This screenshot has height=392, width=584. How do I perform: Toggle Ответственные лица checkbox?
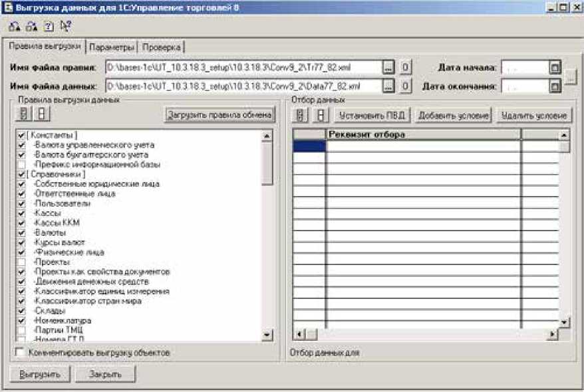coord(21,193)
